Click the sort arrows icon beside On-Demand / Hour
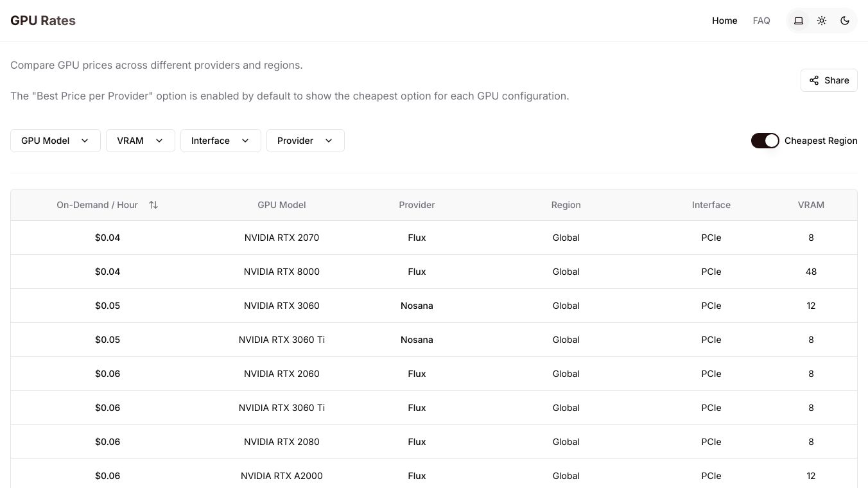868x488 pixels. click(x=153, y=205)
